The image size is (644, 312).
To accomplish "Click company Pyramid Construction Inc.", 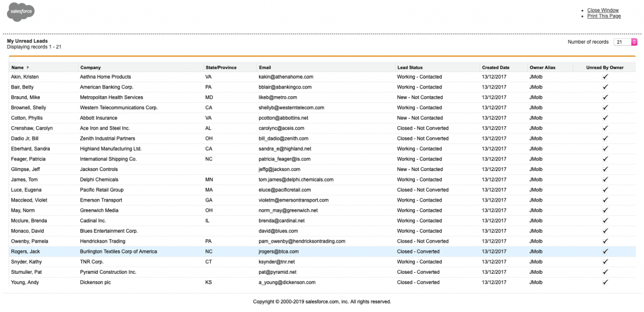I will tap(109, 272).
